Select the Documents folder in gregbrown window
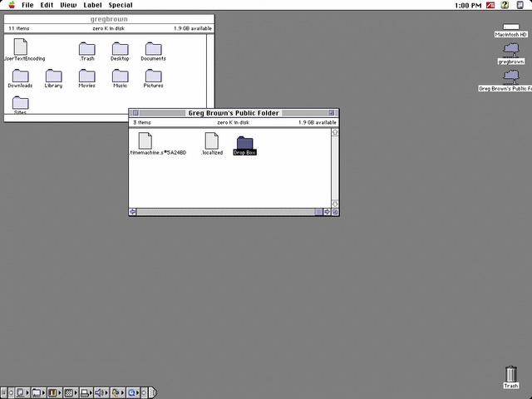 point(153,52)
